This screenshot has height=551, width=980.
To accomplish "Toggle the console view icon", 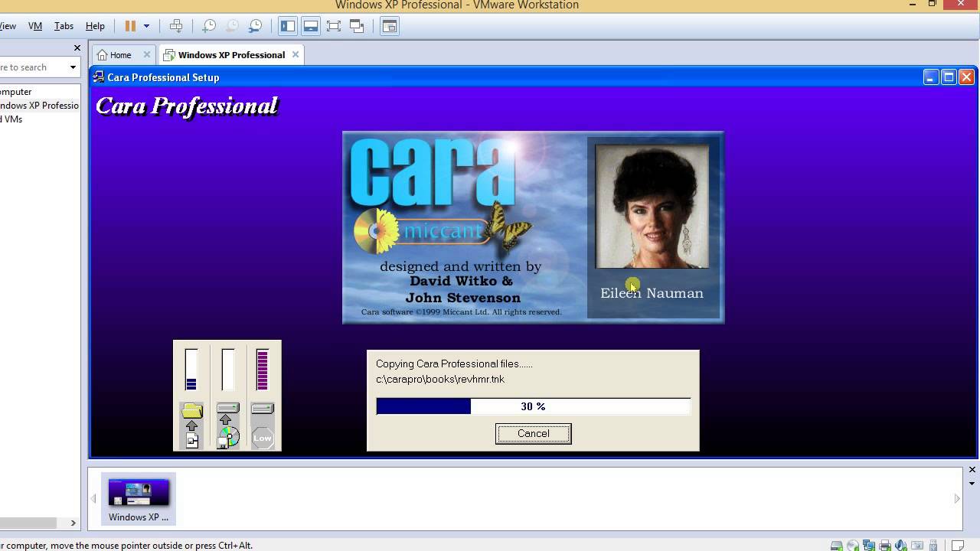I will [x=390, y=26].
